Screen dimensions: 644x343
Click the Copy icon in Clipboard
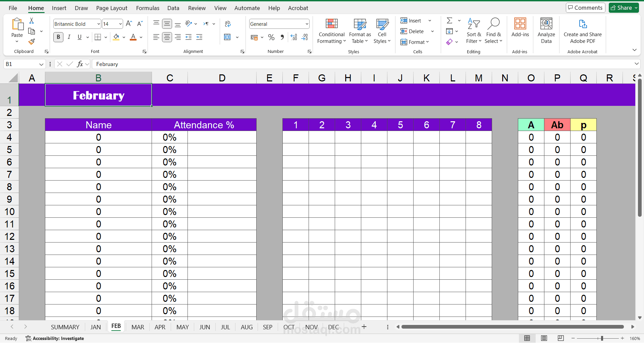click(32, 31)
